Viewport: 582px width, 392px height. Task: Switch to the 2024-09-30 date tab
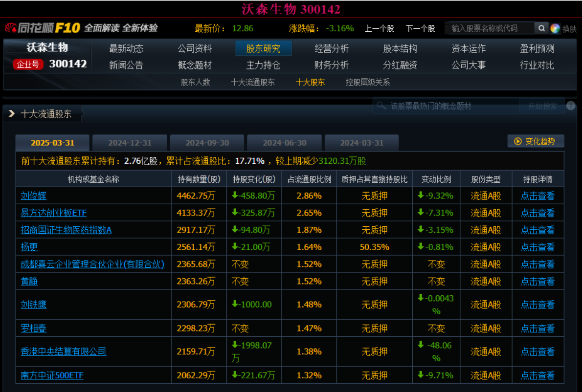207,143
